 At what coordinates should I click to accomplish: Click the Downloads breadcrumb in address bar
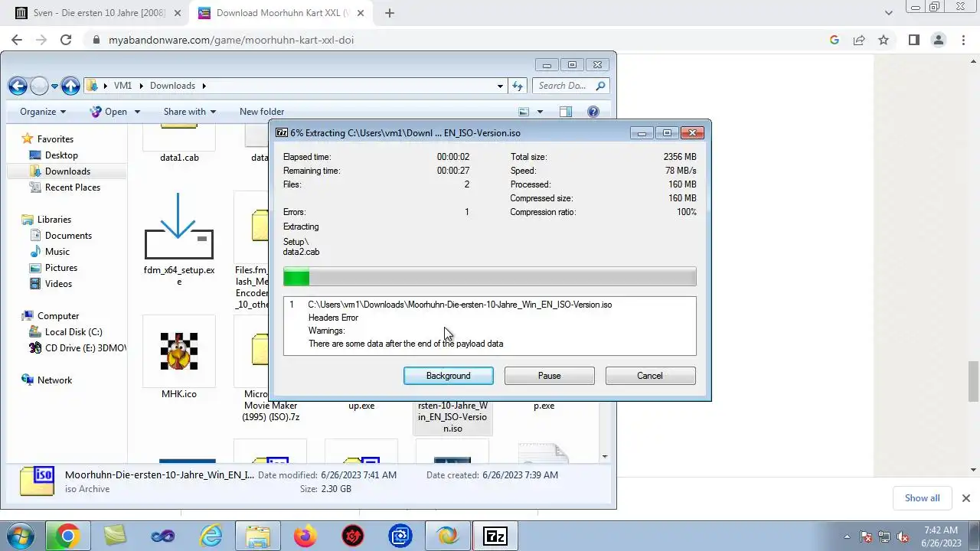172,86
